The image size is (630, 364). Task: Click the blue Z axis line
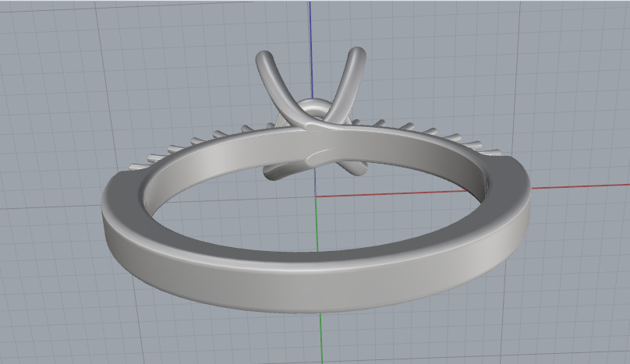click(311, 48)
